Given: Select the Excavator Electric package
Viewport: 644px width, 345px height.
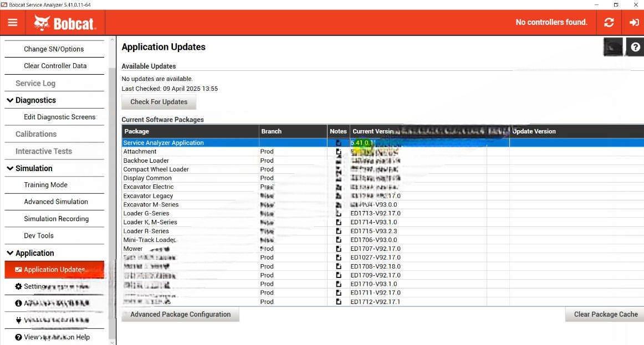Looking at the screenshot, I should [149, 187].
